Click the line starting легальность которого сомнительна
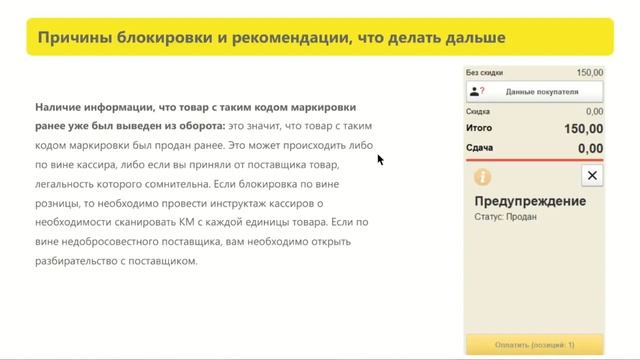 (x=187, y=184)
